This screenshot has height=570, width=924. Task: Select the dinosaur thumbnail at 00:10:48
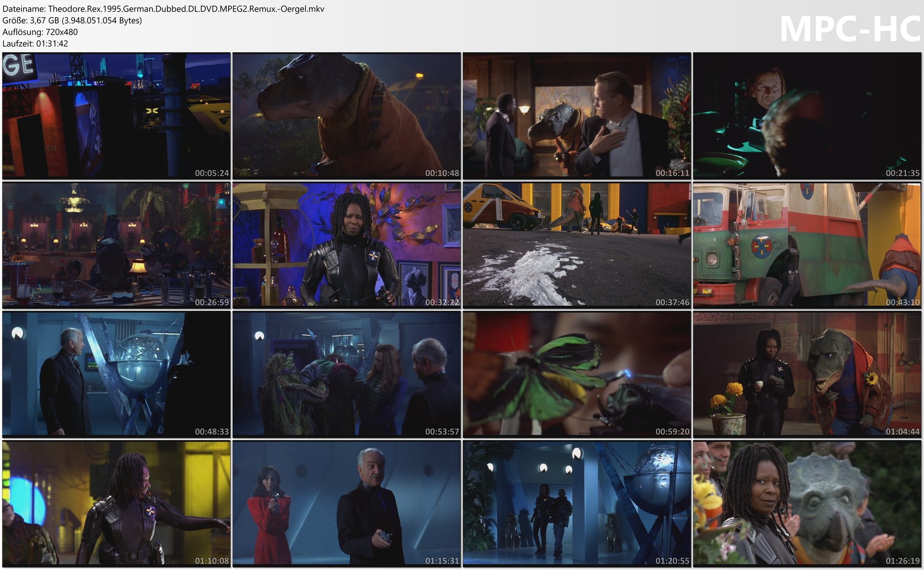tap(346, 116)
